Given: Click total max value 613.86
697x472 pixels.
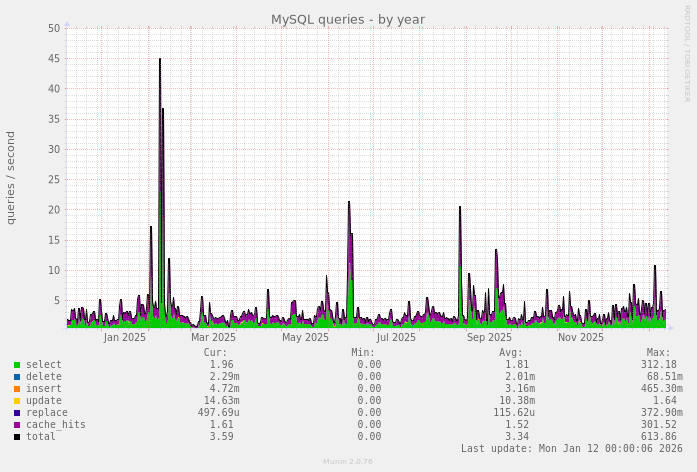Looking at the screenshot, I should tap(659, 436).
